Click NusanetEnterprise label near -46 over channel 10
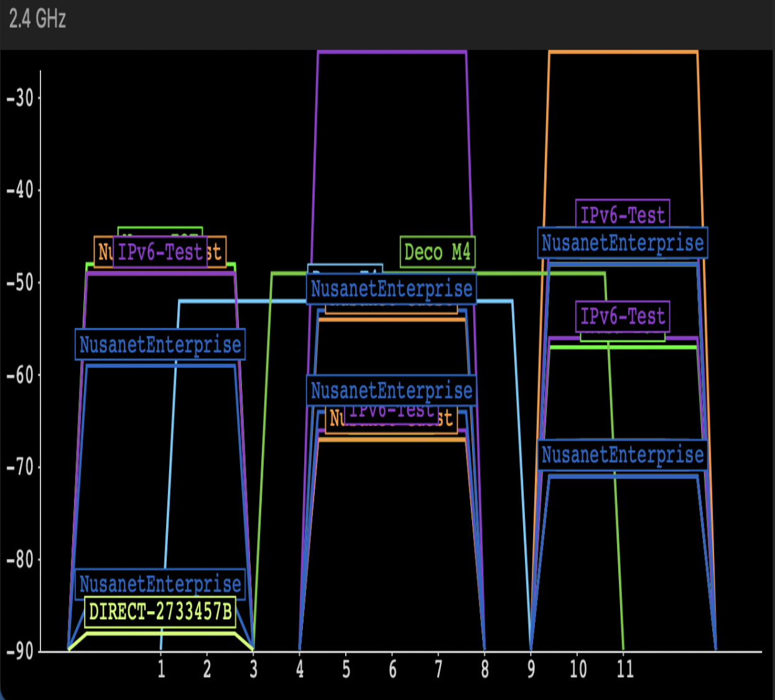 point(623,243)
